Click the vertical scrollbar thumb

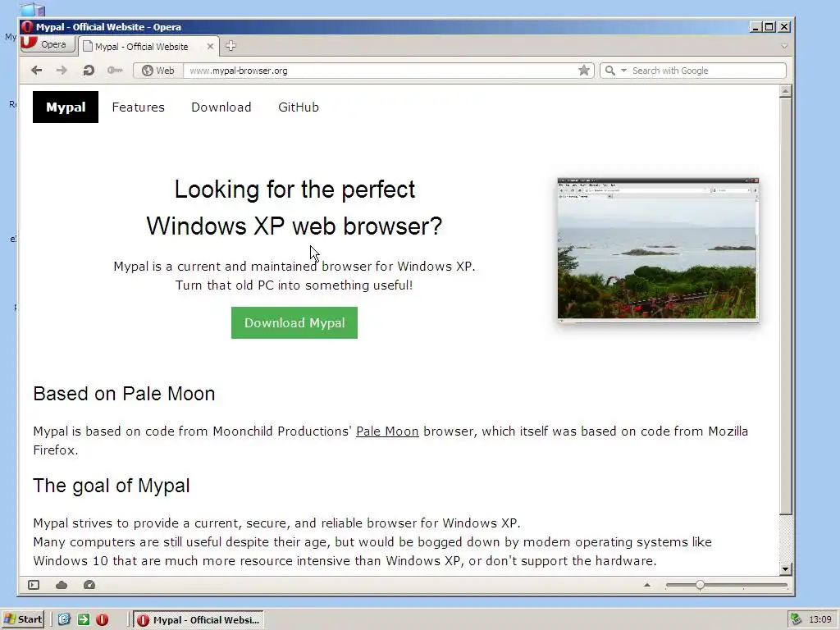coord(785,306)
